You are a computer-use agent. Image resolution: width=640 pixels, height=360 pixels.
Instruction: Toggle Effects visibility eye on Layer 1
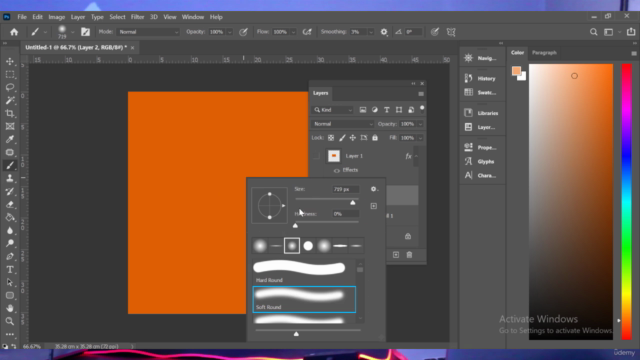(x=337, y=171)
